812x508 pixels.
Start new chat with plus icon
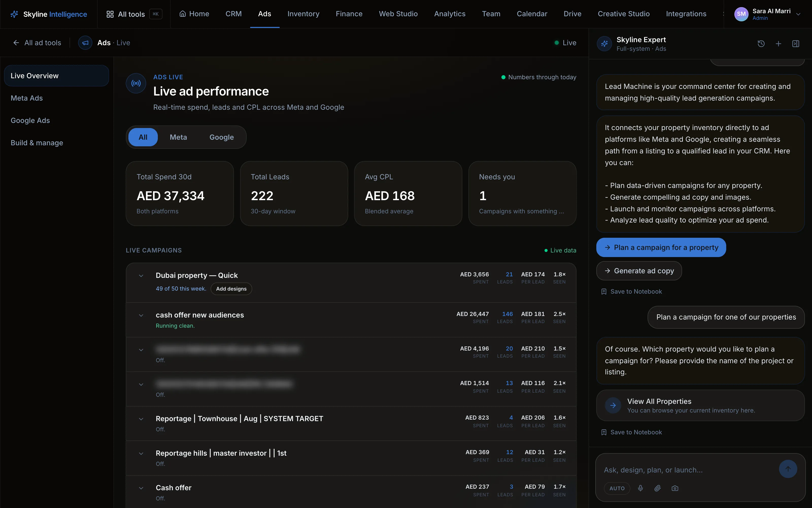(x=779, y=44)
